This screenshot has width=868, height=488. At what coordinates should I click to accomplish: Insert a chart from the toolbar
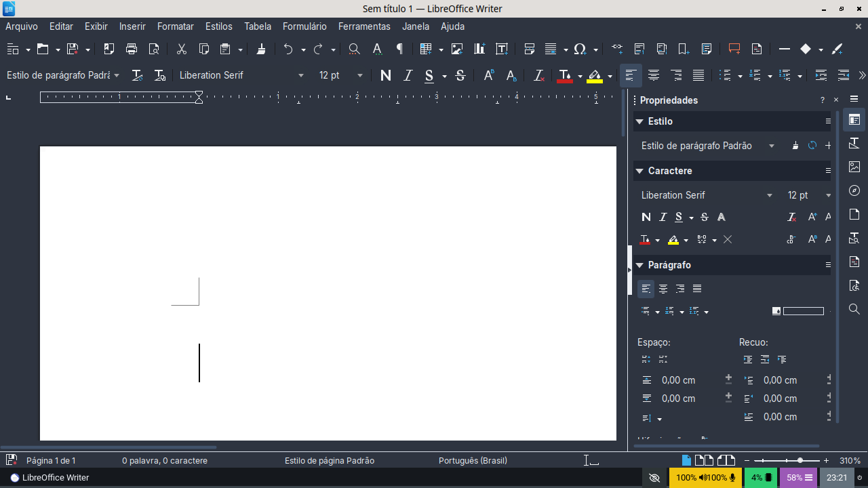[479, 49]
